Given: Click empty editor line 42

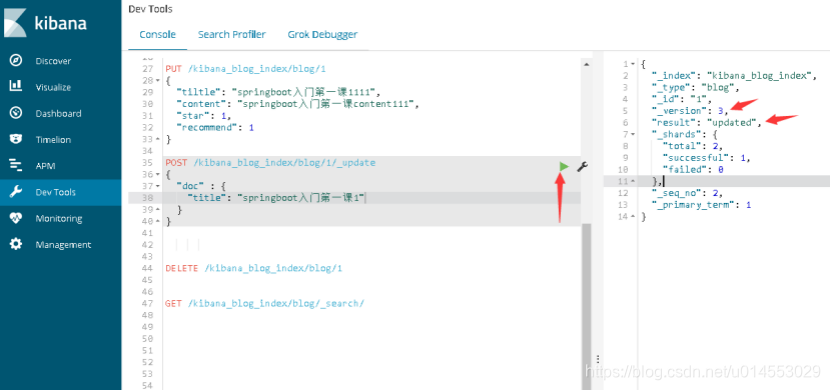Looking at the screenshot, I should (371, 244).
